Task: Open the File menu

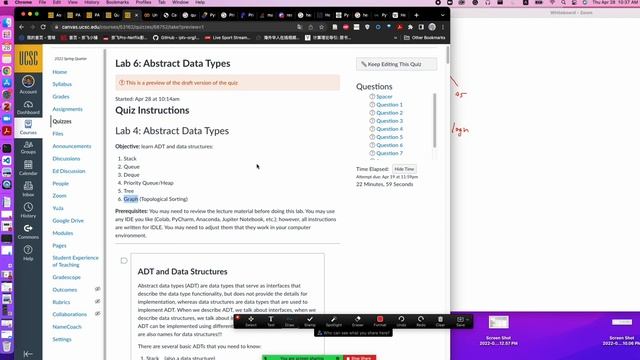Action: coord(42,2)
